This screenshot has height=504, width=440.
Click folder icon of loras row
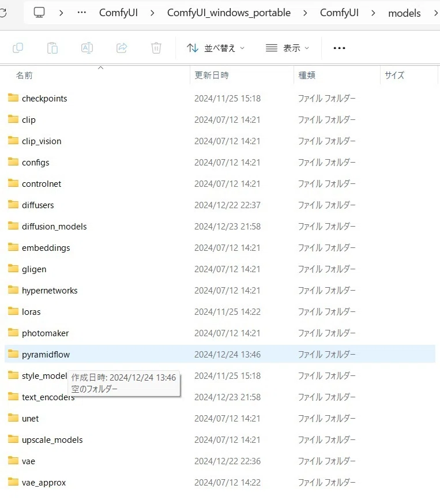point(13,311)
